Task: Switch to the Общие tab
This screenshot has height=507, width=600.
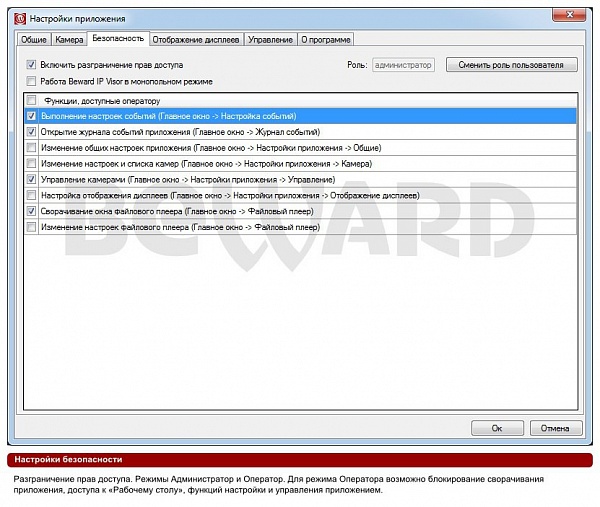Action: pos(34,39)
